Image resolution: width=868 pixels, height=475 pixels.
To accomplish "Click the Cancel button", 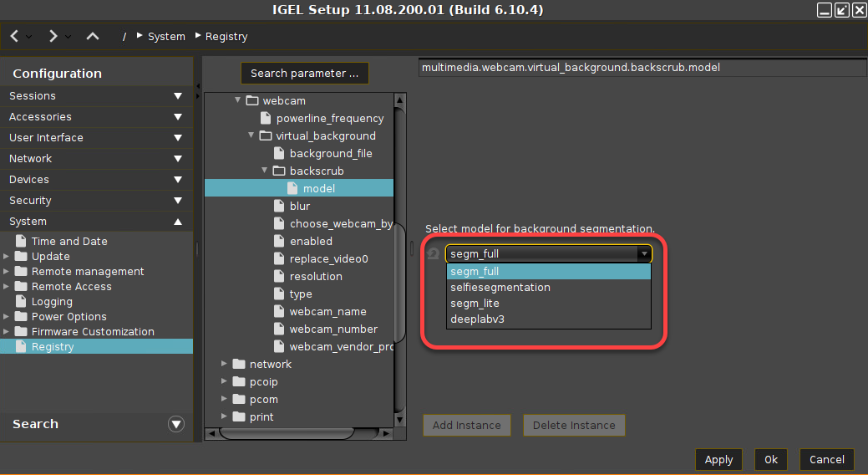I will [x=827, y=459].
